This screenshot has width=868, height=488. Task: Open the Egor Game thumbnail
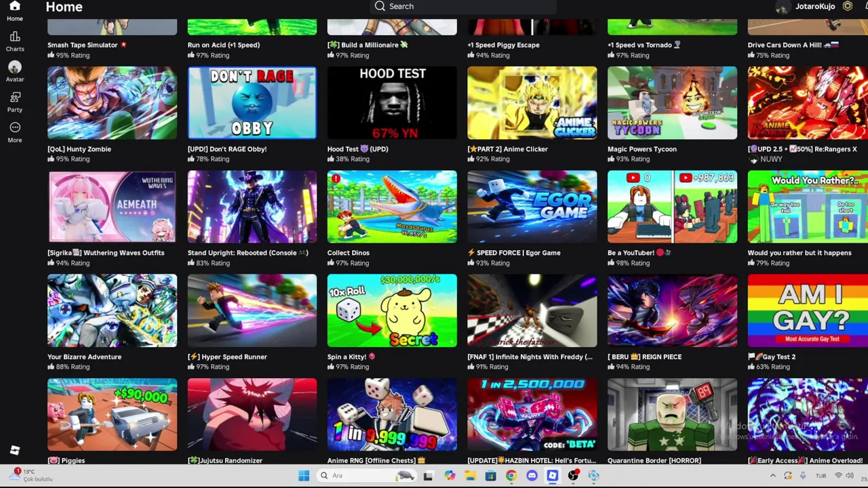[x=532, y=207]
